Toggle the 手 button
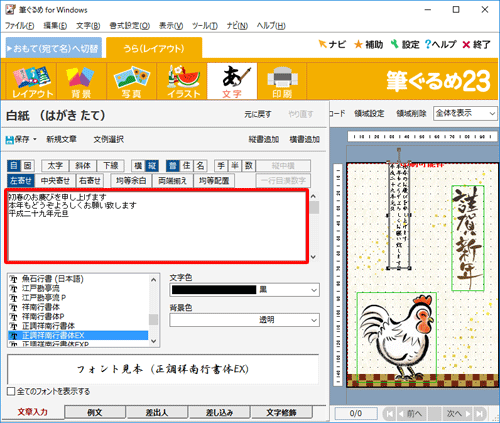The image size is (500, 423). pyautogui.click(x=221, y=166)
